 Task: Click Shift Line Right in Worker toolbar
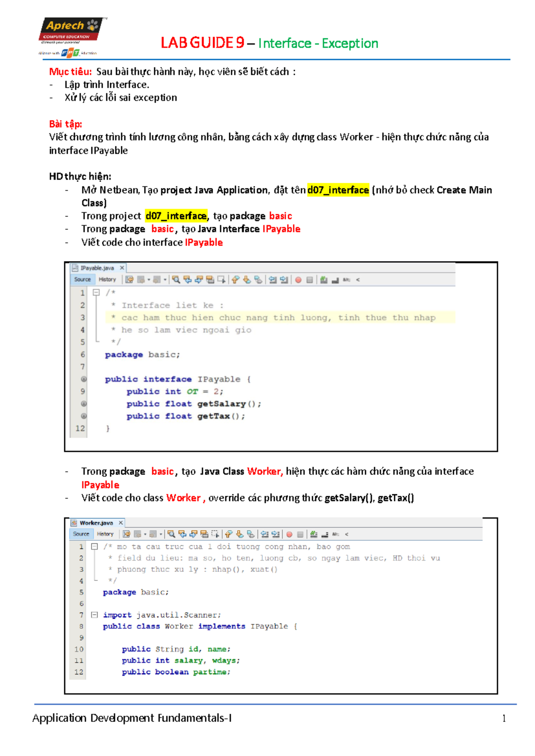276,534
